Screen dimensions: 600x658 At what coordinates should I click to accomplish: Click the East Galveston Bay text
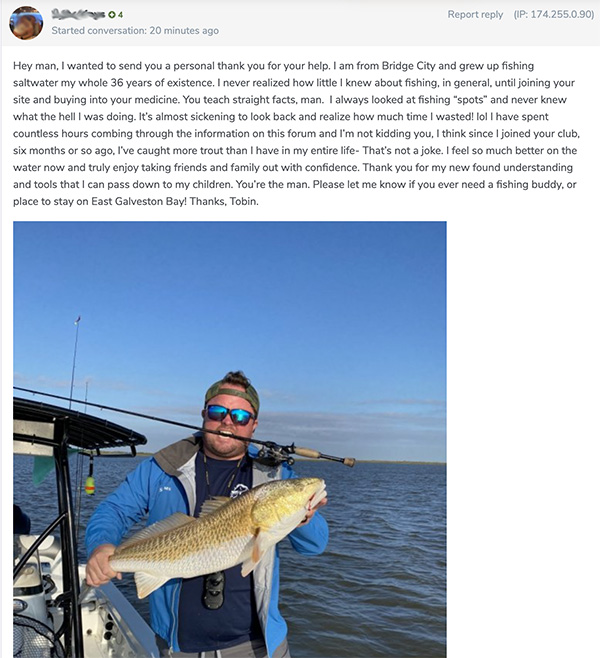(138, 201)
